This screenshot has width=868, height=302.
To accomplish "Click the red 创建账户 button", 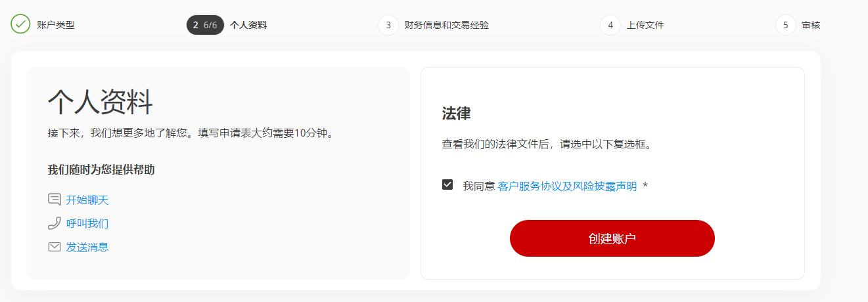I will (612, 238).
